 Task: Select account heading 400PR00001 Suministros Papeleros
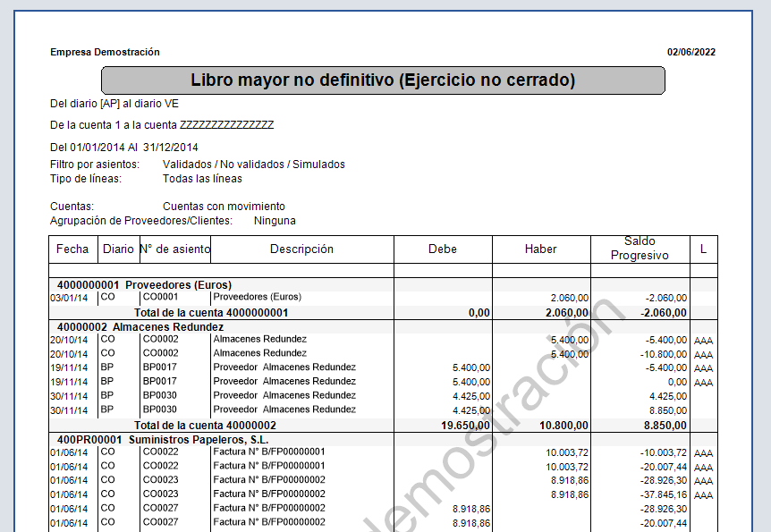163,440
